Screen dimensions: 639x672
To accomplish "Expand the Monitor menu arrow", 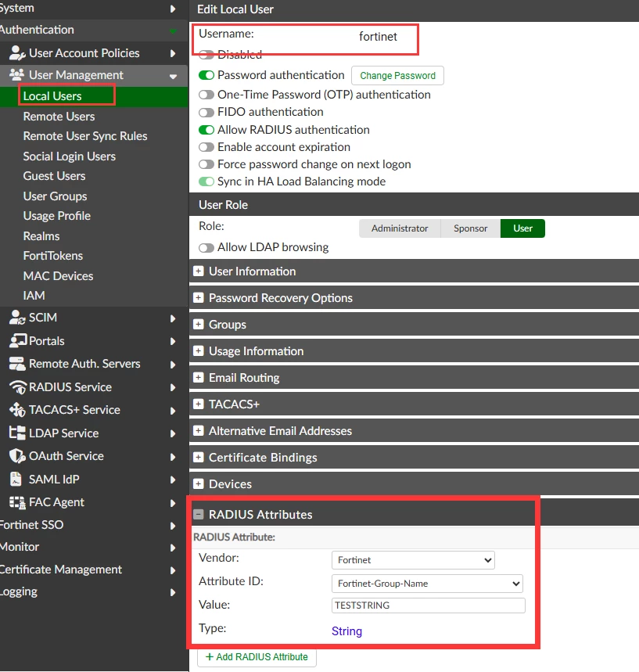I will [173, 548].
